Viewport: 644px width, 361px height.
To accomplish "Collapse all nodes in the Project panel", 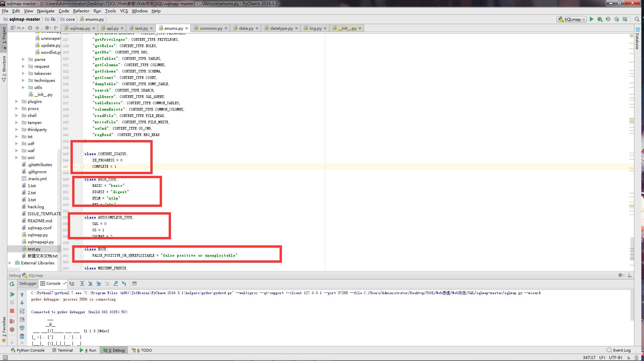I will (37, 28).
